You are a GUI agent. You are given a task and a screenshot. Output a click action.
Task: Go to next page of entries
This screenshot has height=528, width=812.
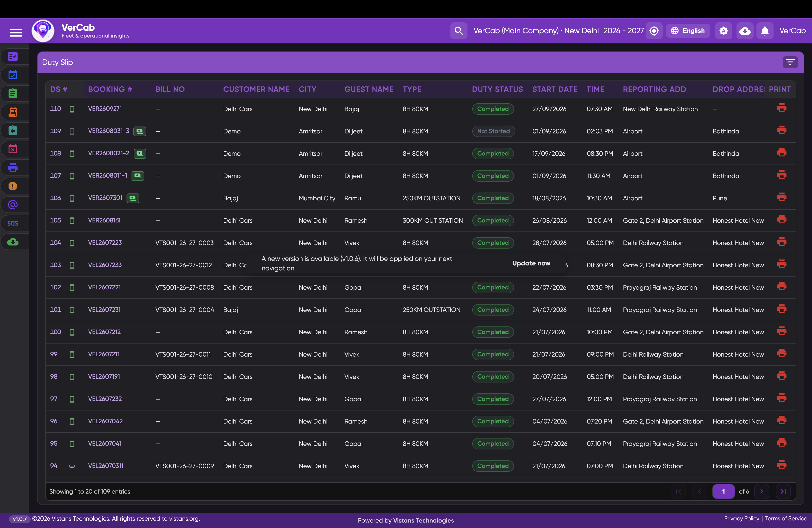coord(761,491)
